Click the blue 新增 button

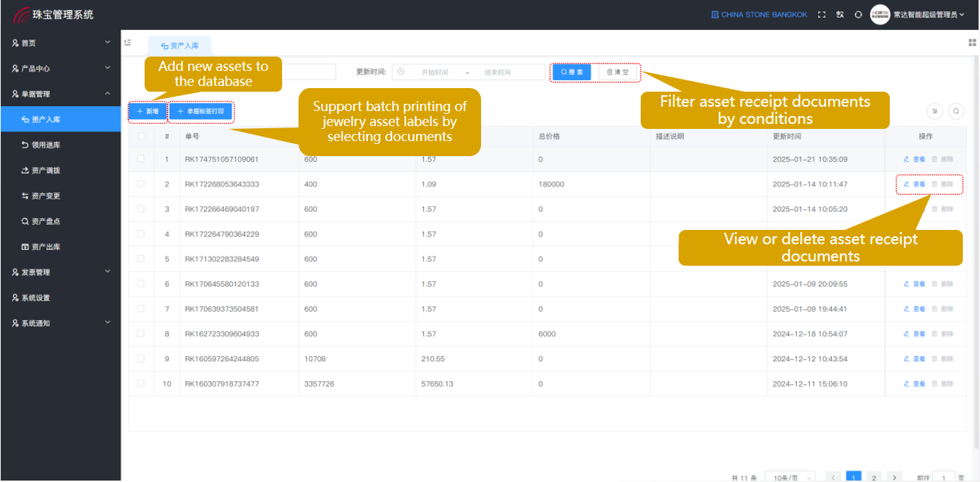click(147, 112)
